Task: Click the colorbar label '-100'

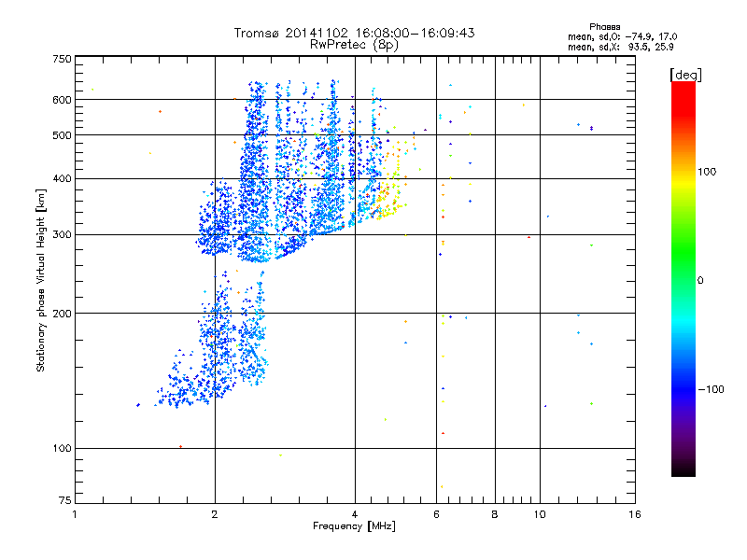Action: pos(711,389)
